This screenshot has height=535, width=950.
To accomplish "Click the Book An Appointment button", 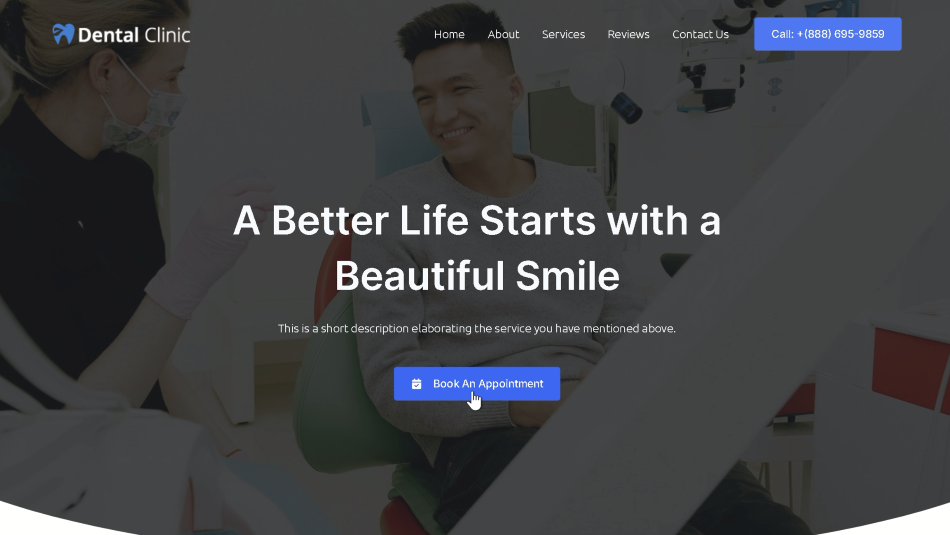I will pyautogui.click(x=477, y=384).
